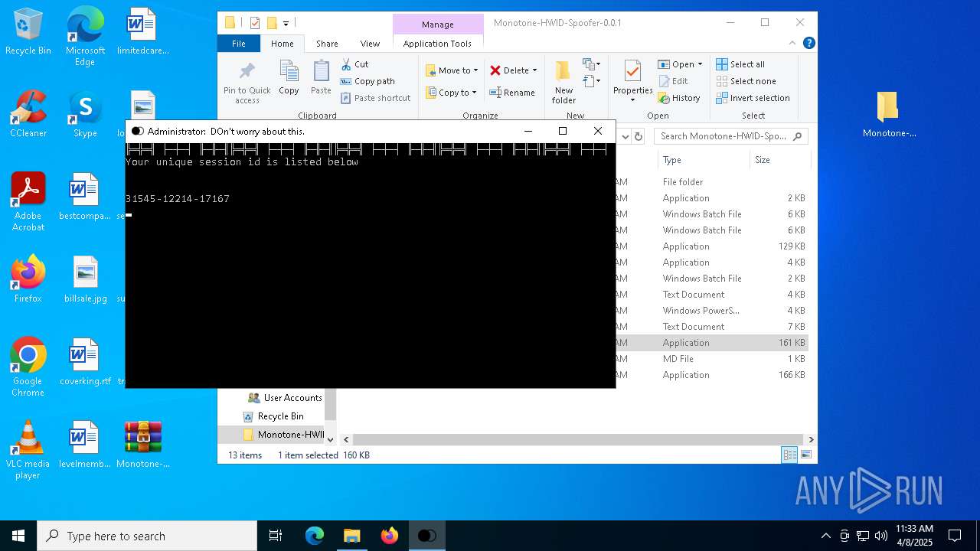Image resolution: width=980 pixels, height=551 pixels.
Task: Expand the Copy to dropdown
Action: 474,93
